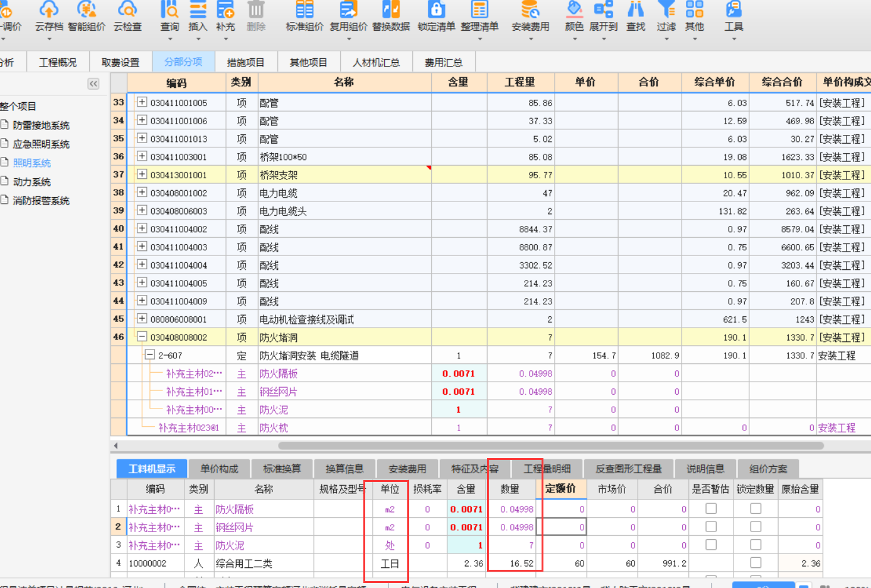Image resolution: width=871 pixels, height=588 pixels.
Task: Click the 锁定清单 lock list icon
Action: tap(436, 9)
